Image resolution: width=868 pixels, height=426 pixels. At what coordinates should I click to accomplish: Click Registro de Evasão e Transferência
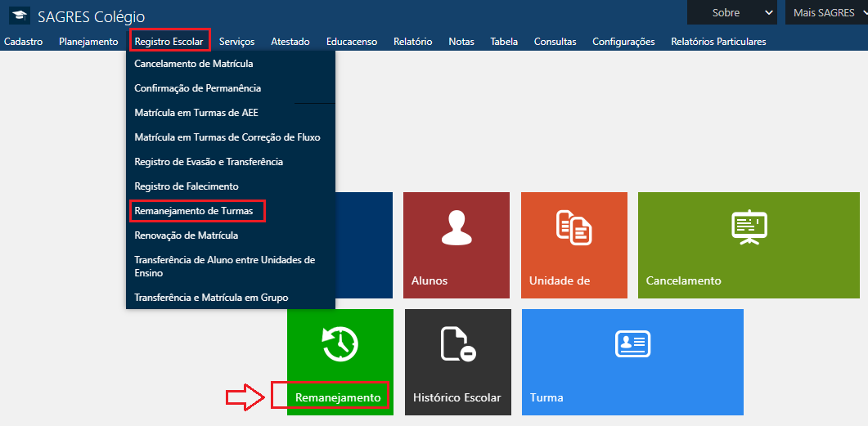(209, 162)
